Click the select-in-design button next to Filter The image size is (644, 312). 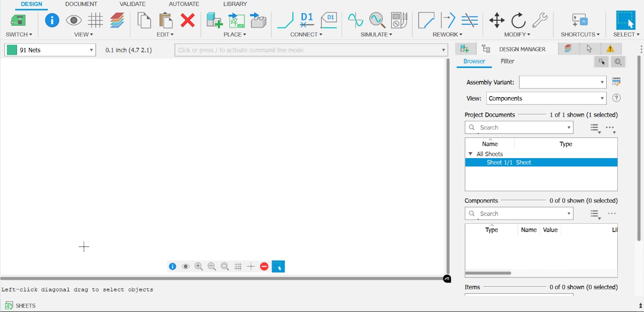pyautogui.click(x=601, y=62)
